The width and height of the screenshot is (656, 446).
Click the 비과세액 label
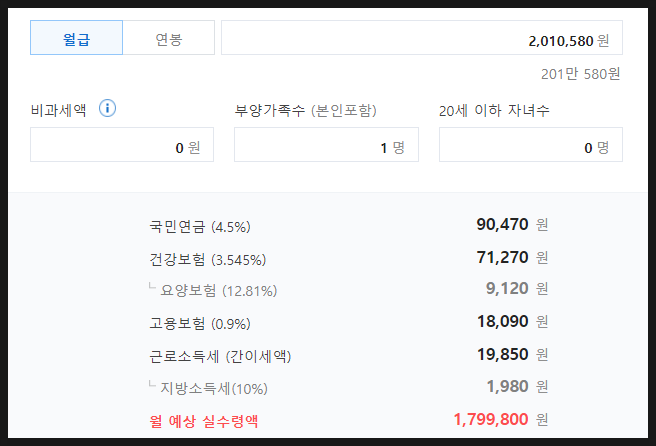59,110
